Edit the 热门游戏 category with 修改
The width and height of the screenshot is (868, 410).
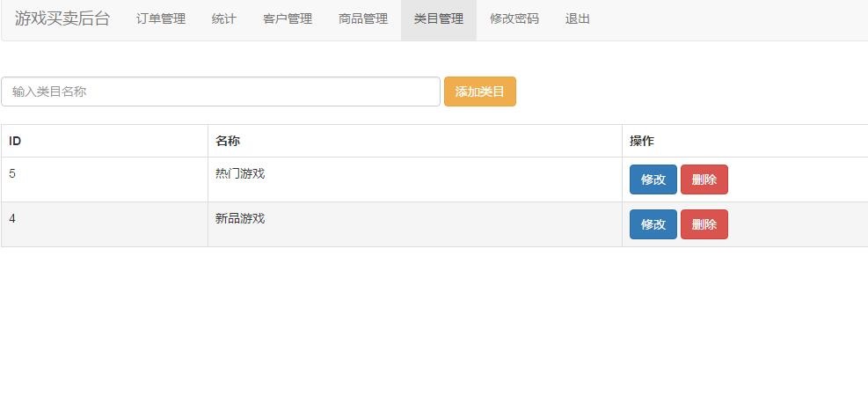click(x=653, y=179)
